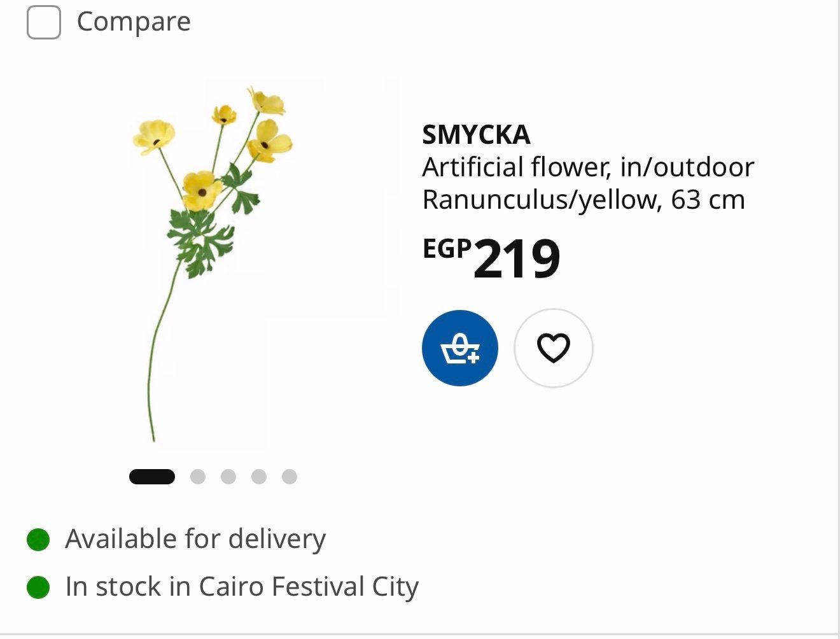Add SMYCKA flower to shopping basket
This screenshot has width=840, height=639.
460,348
